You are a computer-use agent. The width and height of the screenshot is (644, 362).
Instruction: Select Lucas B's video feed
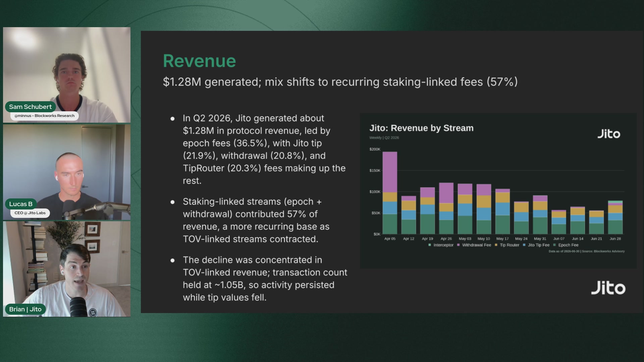click(67, 172)
